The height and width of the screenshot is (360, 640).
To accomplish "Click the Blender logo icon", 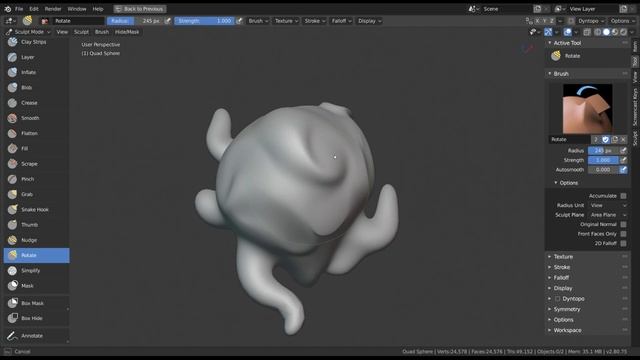I will 7,9.
